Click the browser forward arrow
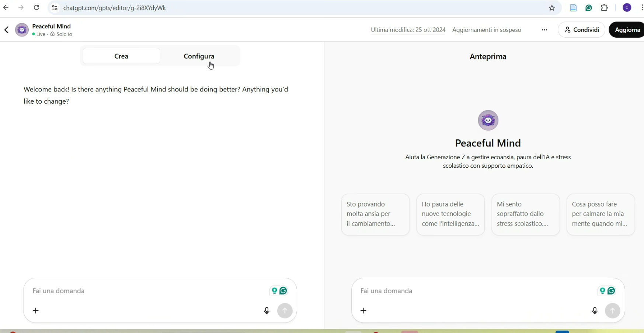Screen dimensions: 644x333 21,8
